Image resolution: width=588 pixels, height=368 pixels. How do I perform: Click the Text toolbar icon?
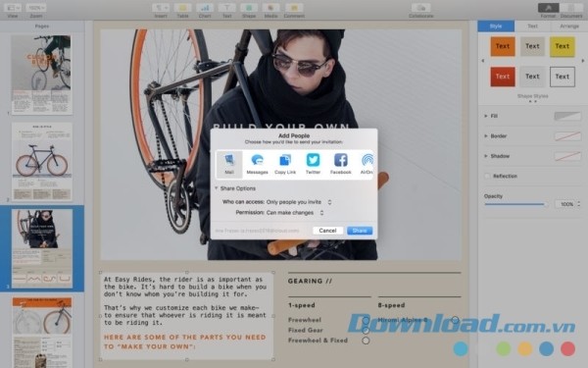[x=227, y=8]
